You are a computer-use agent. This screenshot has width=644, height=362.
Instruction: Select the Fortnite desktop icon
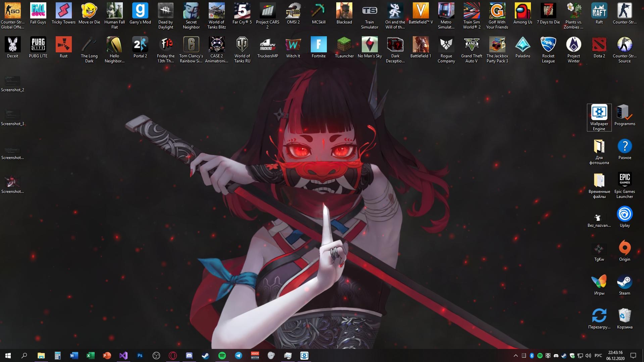point(318,48)
